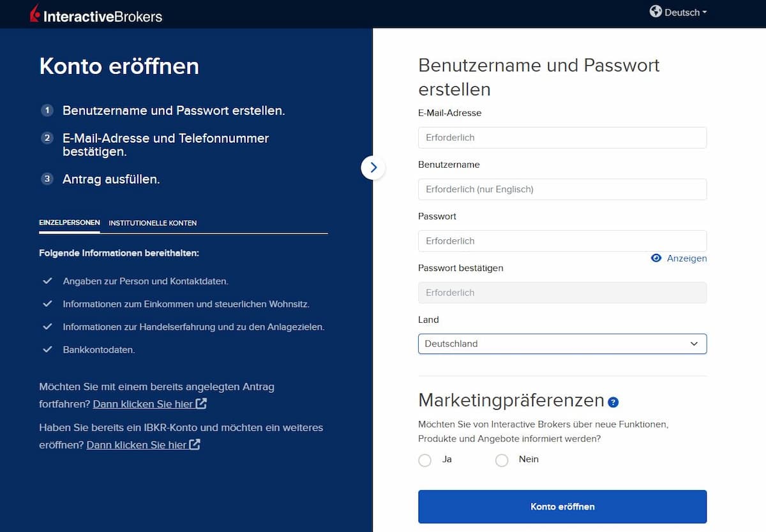Image resolution: width=766 pixels, height=532 pixels.
Task: Click into the Benutzername field
Action: point(562,189)
